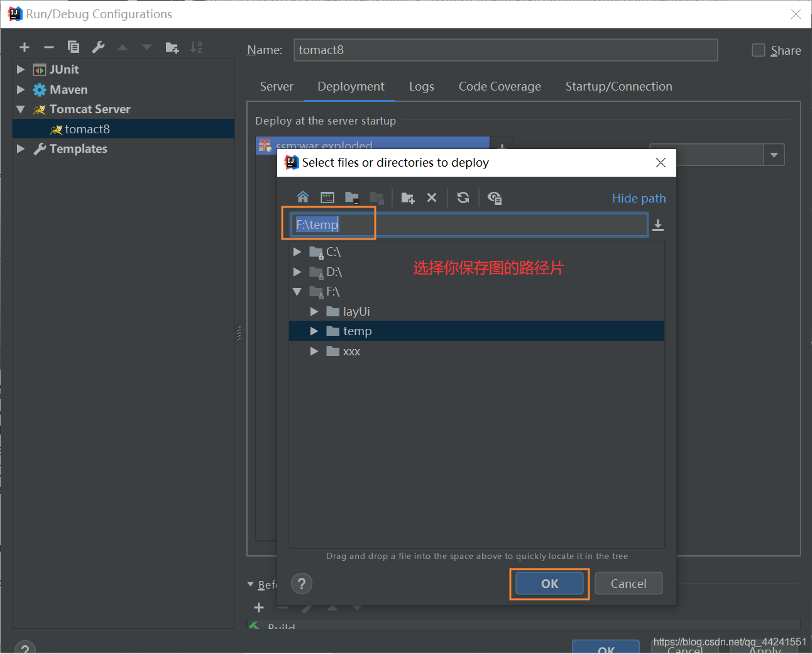Expand the xxx folder
The height and width of the screenshot is (654, 812).
pos(314,351)
